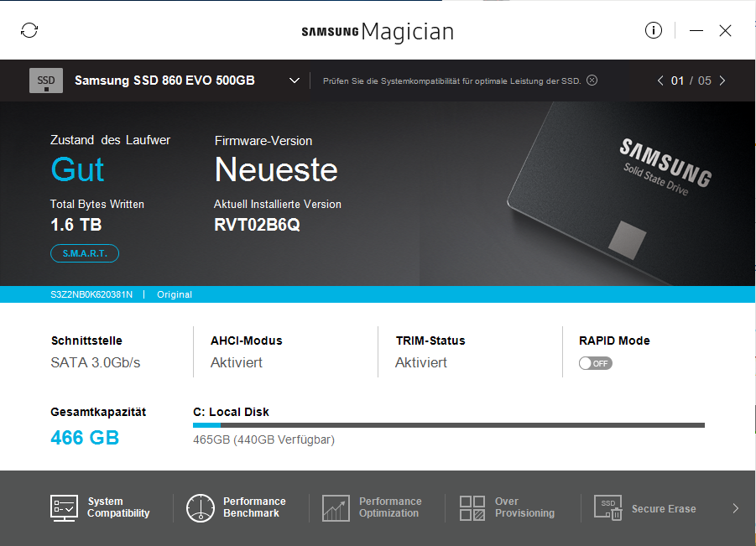Viewport: 756px width, 546px height.
Task: Open the Performance Optimization label
Action: coord(390,507)
